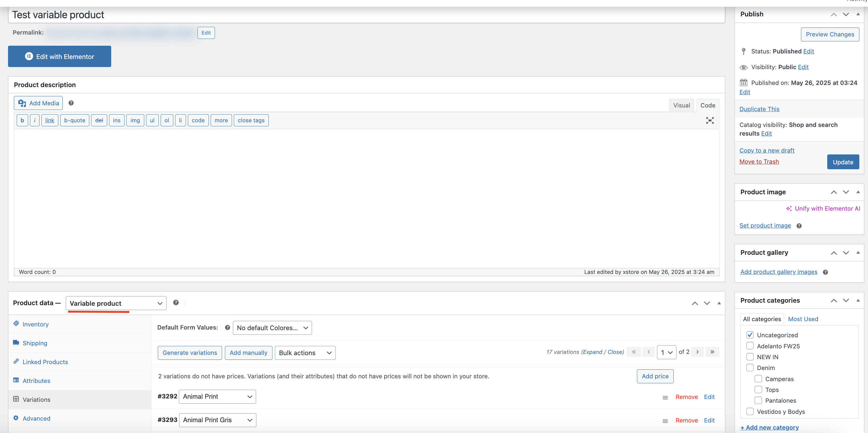Viewport: 868px width, 433px height.
Task: Move Product image panel down
Action: [846, 192]
